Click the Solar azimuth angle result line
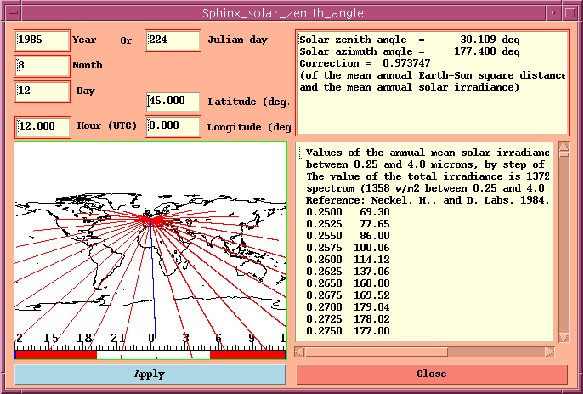 [409, 52]
